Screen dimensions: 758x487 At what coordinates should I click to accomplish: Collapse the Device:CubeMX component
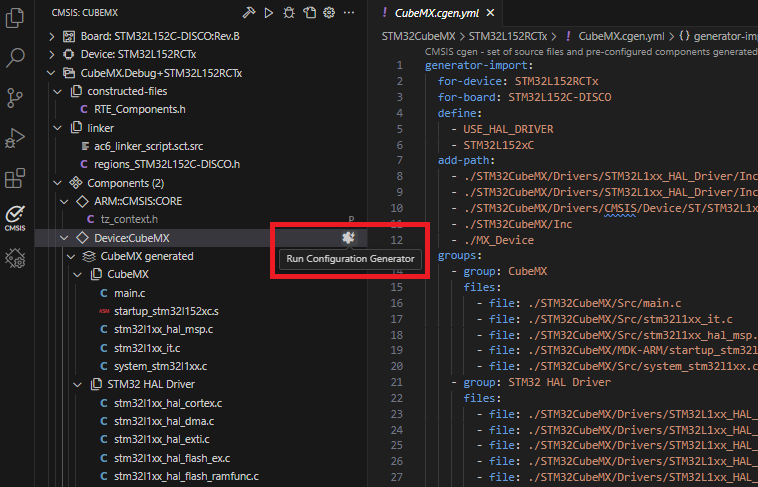64,238
